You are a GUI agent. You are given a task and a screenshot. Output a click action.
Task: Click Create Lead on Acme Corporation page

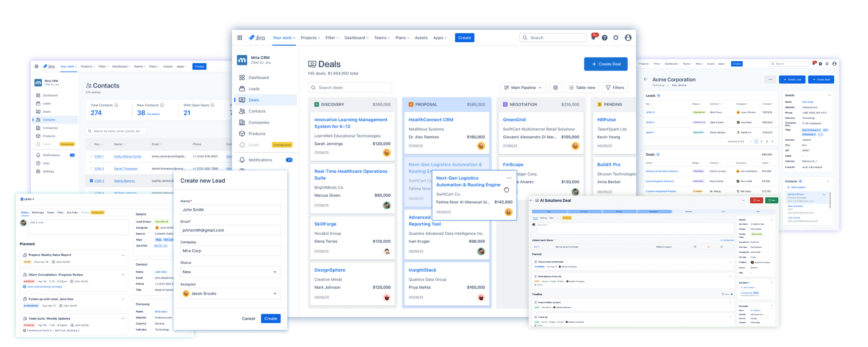coord(792,80)
